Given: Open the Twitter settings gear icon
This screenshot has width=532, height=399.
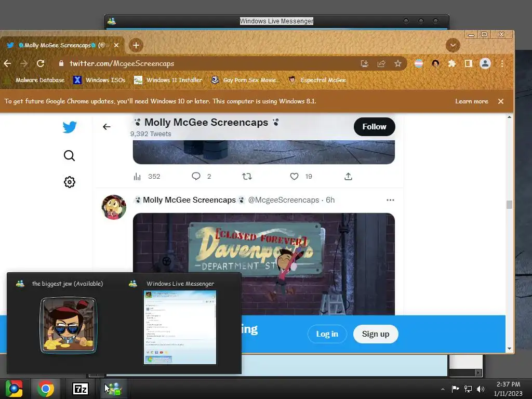Looking at the screenshot, I should pos(70,182).
